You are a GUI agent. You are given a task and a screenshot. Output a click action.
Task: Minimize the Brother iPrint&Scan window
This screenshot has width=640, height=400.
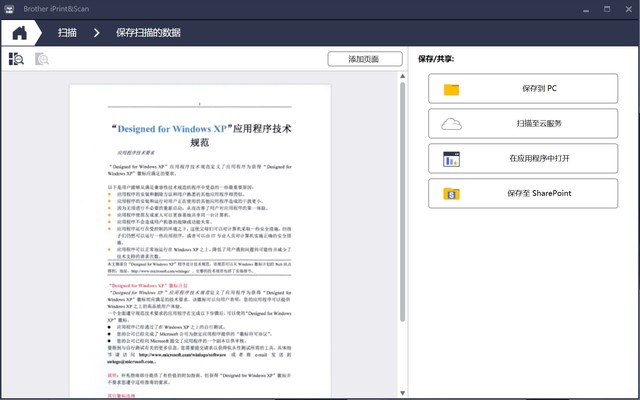click(586, 9)
